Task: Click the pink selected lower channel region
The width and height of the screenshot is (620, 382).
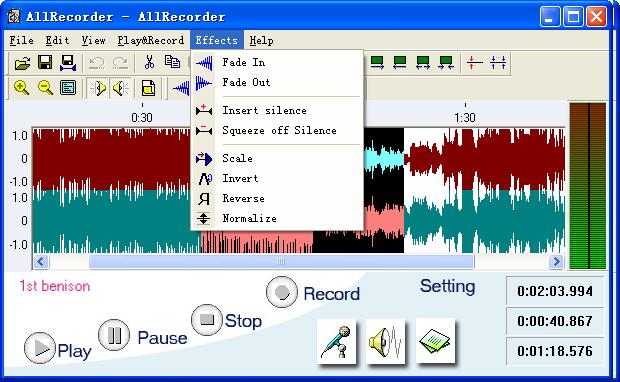Action: coord(256,241)
